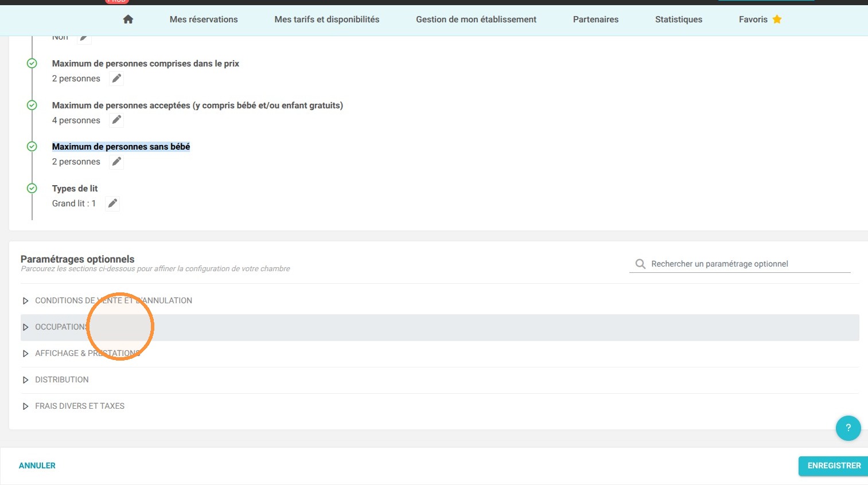
Task: Click check icon beside personnes acceptées
Action: 32,105
